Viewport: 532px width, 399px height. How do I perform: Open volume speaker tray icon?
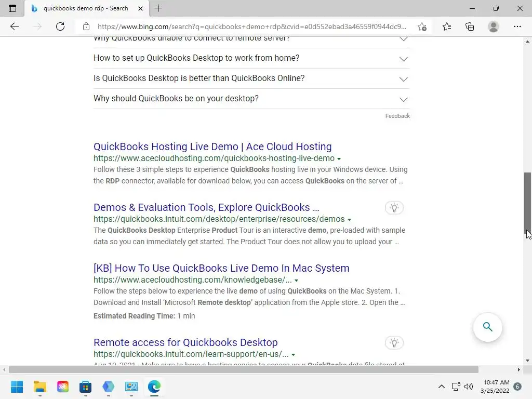(469, 387)
